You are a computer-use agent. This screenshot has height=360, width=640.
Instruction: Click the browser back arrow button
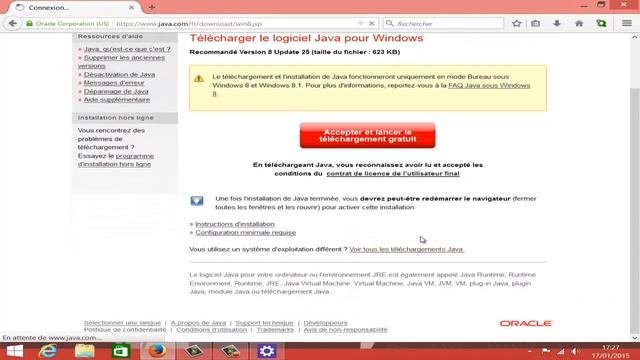[13, 23]
